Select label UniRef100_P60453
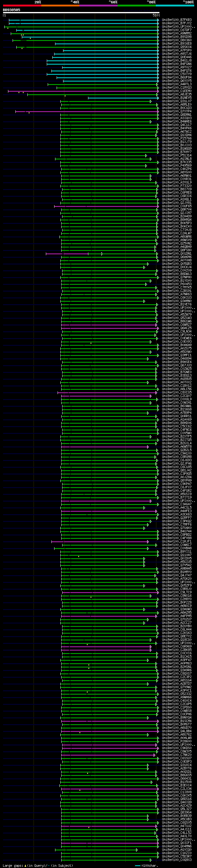Viewport: 197px width, 868px height. [177, 284]
